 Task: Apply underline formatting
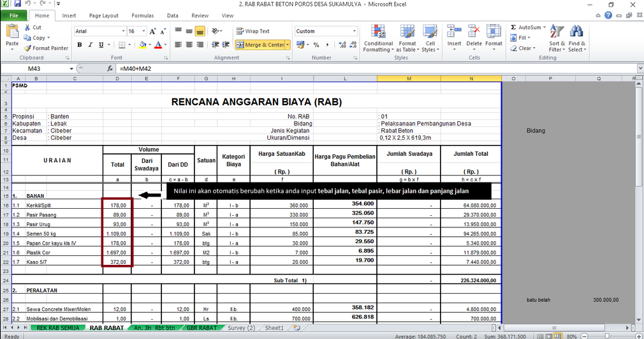tap(101, 45)
